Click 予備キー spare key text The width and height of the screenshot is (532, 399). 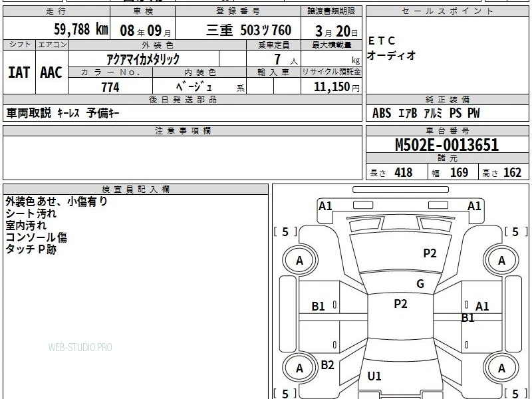[103, 113]
